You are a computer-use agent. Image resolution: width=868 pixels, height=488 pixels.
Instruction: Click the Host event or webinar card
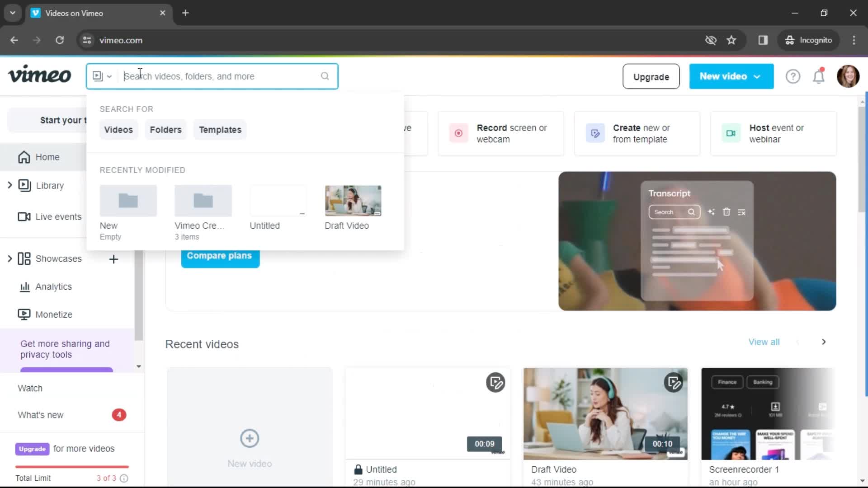coord(774,134)
